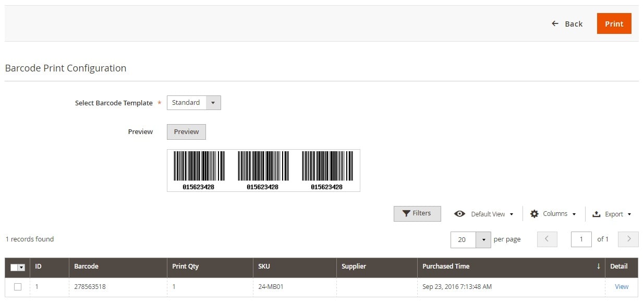Sort by the Barcode column header

[x=117, y=266]
